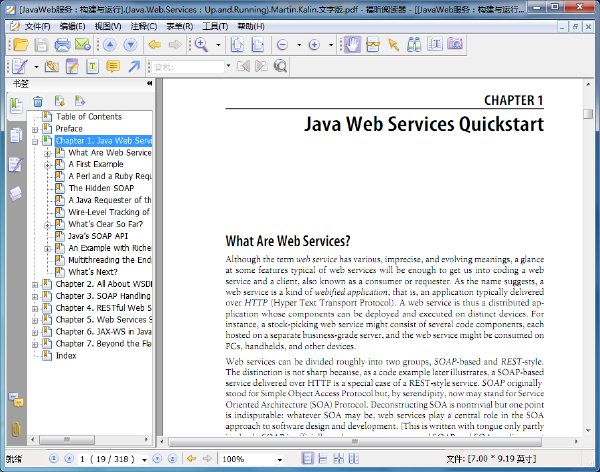Open the zoom-in dropdown arrow
Screen dimensions: 600x472
point(331,45)
